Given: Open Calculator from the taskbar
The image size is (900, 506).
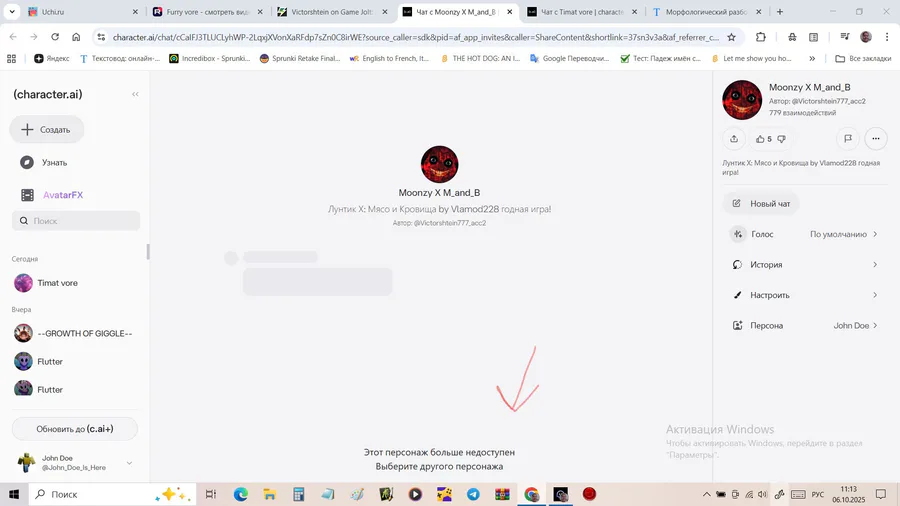Looking at the screenshot, I should [x=298, y=494].
